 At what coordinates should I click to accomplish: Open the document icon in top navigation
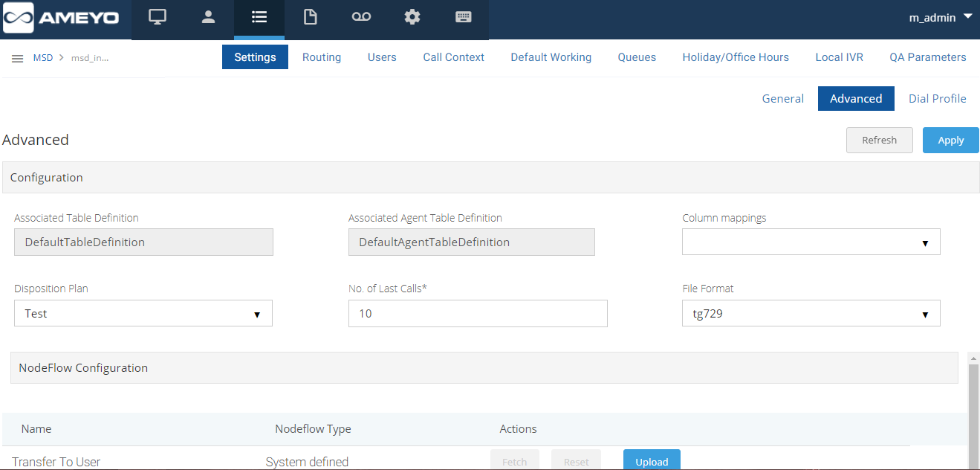[310, 18]
